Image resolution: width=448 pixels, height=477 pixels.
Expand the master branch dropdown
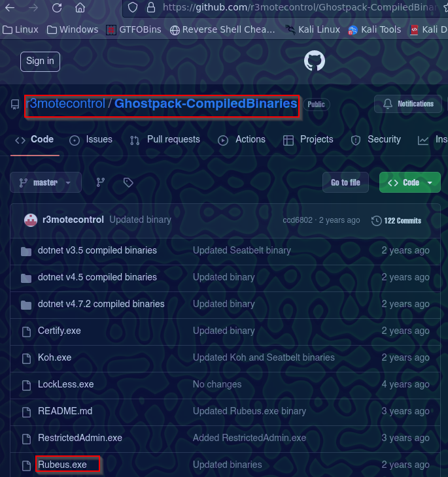coord(46,183)
